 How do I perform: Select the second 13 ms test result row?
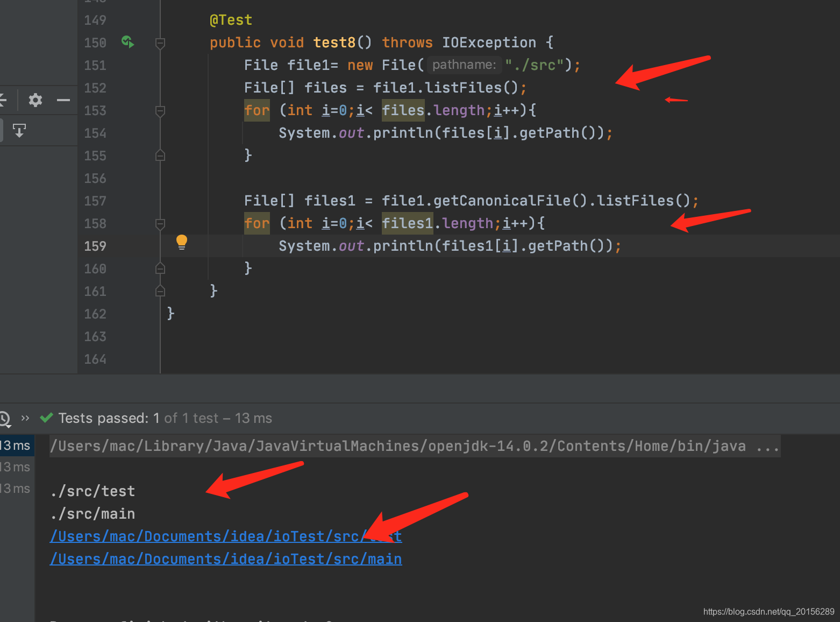17,467
